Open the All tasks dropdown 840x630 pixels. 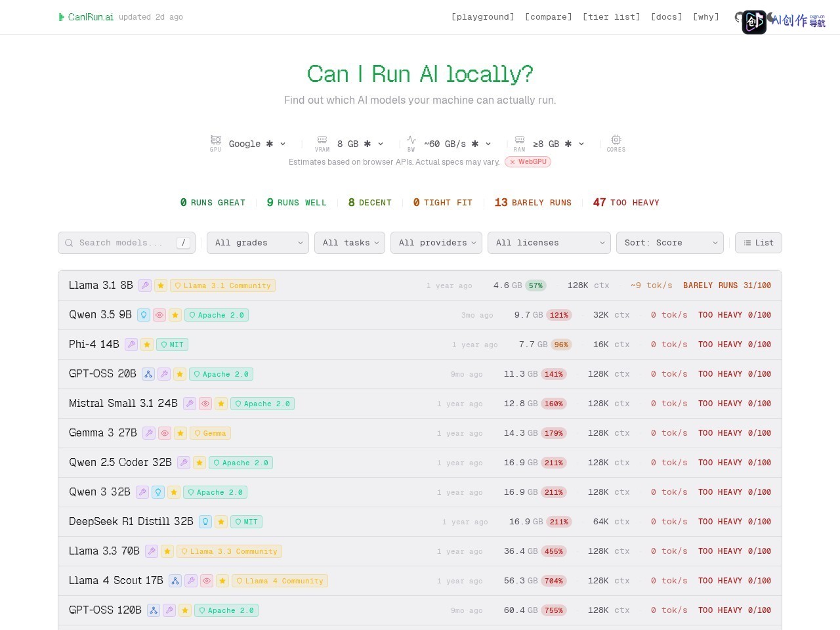pos(349,243)
